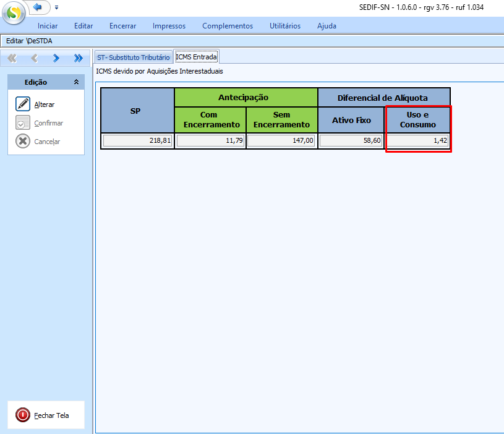504x434 pixels.
Task: Click Ativo Fixo field 58,60
Action: (351, 140)
